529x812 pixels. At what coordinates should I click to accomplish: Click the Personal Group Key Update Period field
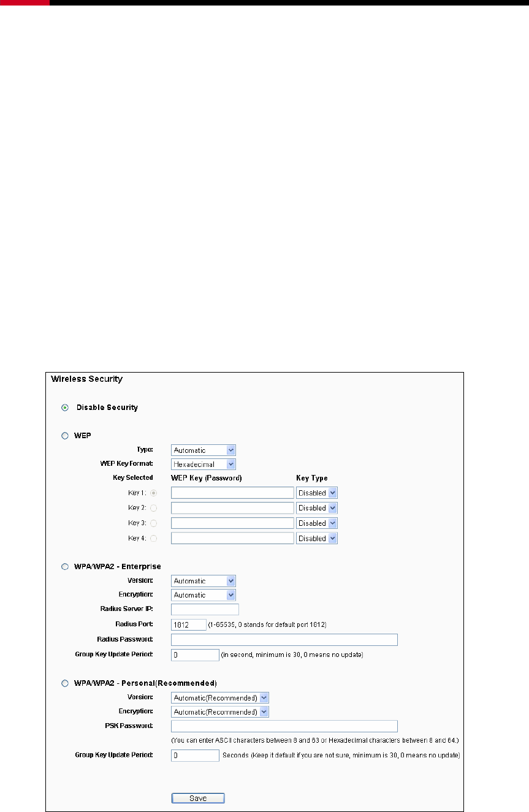point(195,756)
